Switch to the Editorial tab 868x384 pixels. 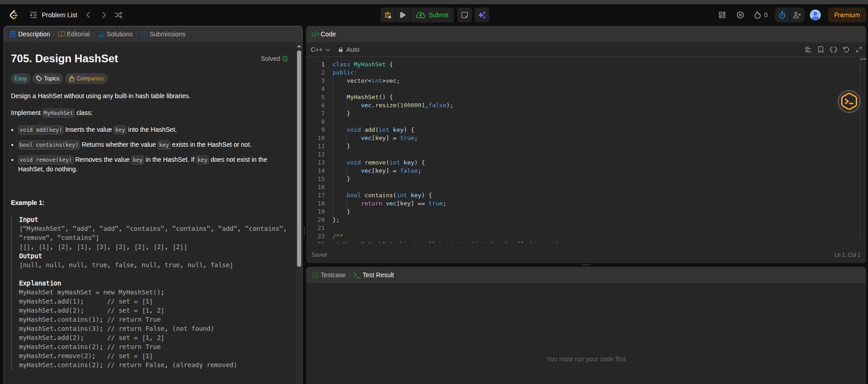(x=74, y=34)
